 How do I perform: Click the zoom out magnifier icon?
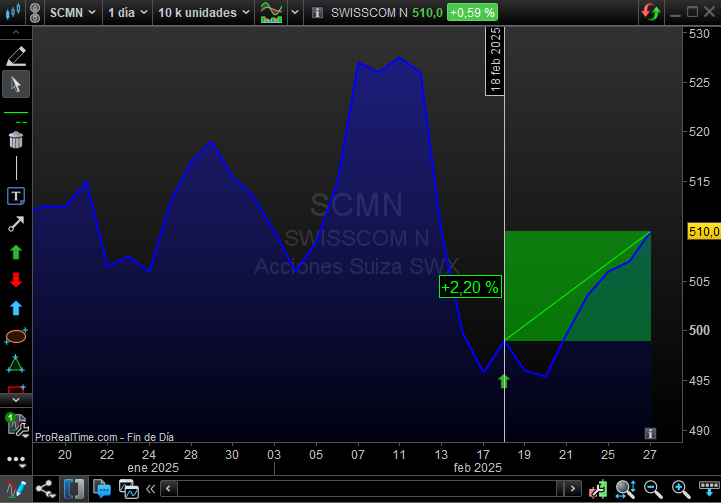click(653, 489)
